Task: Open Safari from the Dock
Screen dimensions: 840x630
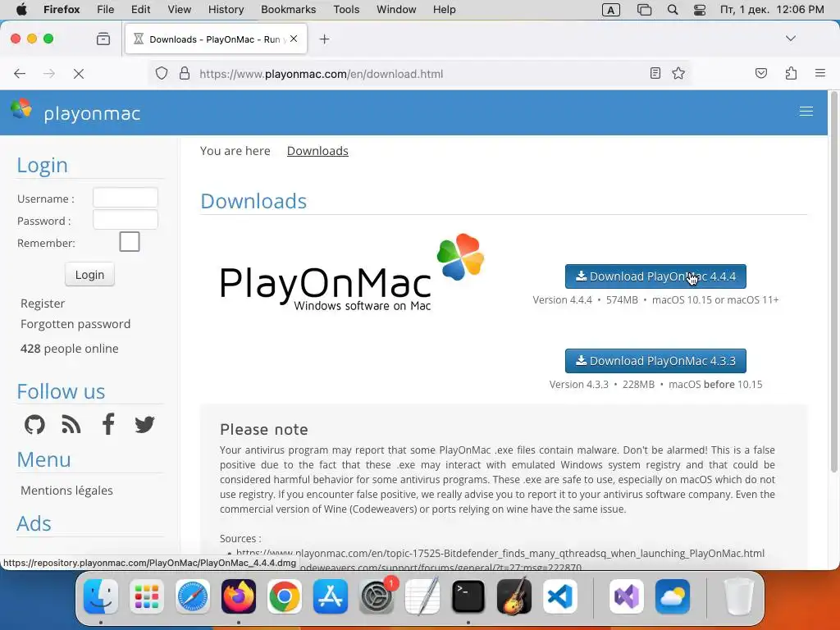Action: 193,596
